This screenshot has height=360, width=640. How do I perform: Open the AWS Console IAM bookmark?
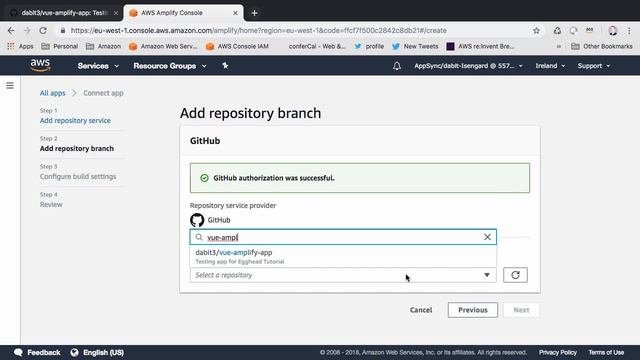(x=237, y=47)
